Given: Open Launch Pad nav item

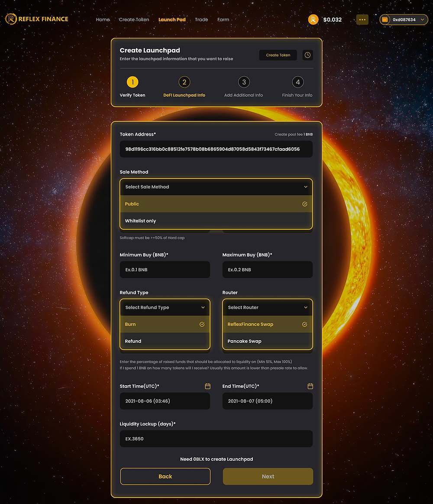Looking at the screenshot, I should (172, 20).
